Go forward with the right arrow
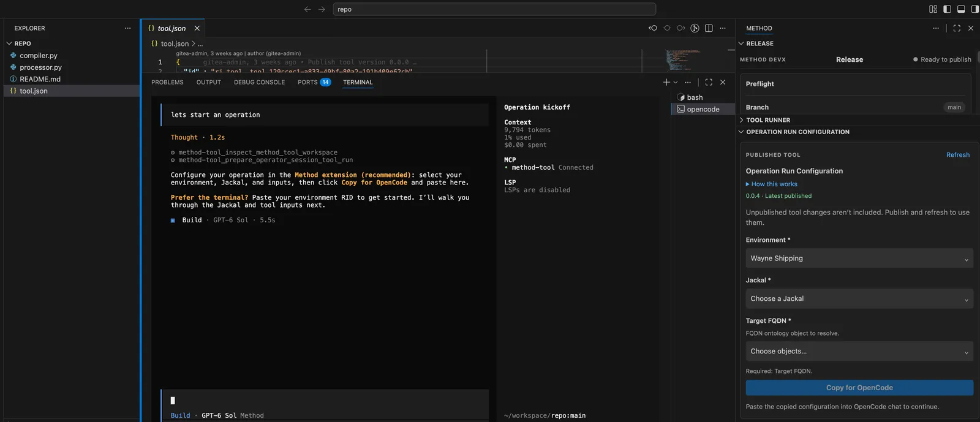980x422 pixels. coord(322,9)
